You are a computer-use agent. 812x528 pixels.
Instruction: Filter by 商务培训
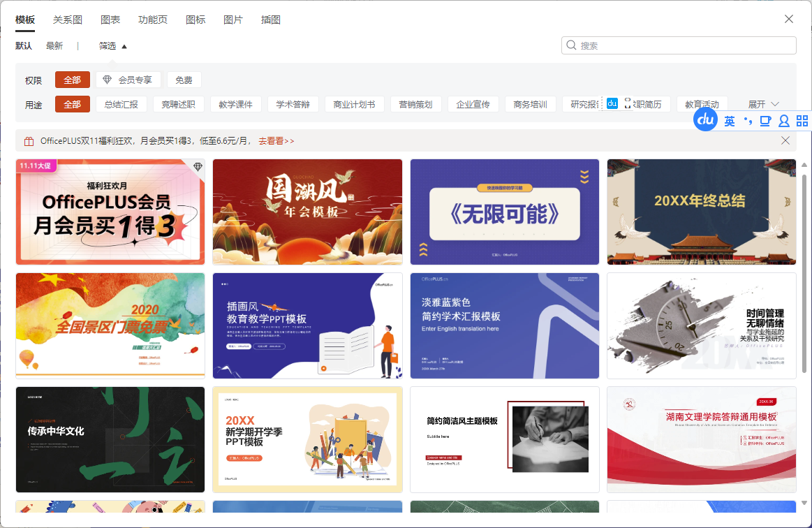tap(531, 104)
